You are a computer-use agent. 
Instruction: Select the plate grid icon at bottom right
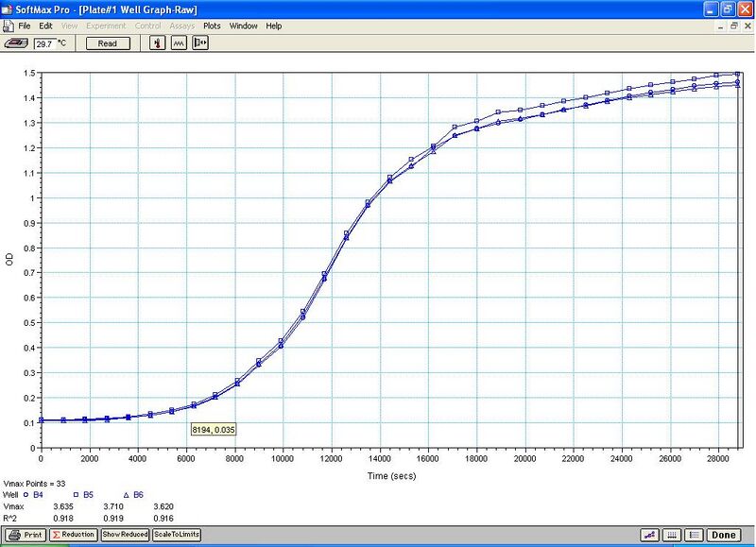(671, 534)
